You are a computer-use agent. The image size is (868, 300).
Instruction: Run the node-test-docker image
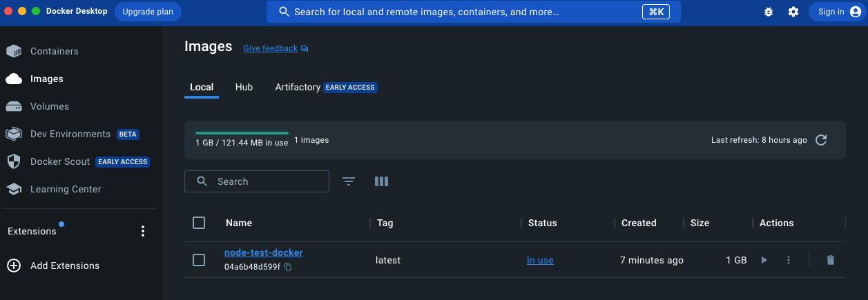pyautogui.click(x=764, y=260)
